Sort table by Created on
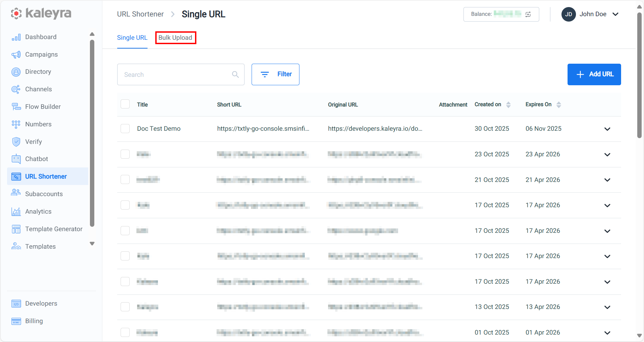This screenshot has height=342, width=644. [x=509, y=105]
